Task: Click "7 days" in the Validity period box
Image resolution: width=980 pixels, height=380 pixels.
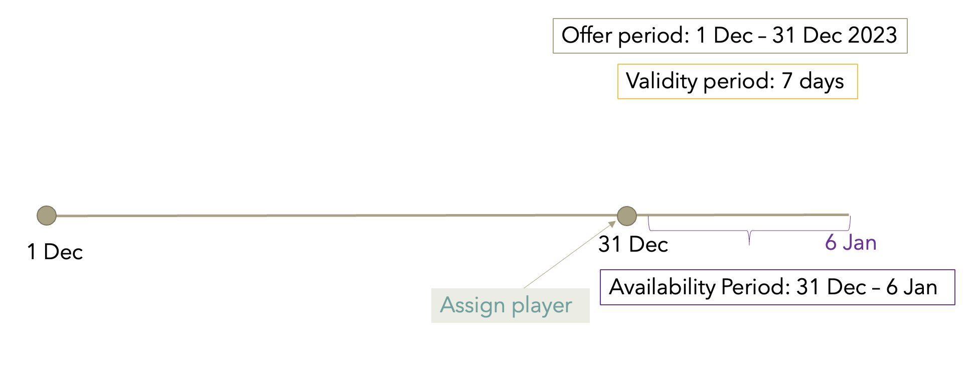Action: [x=812, y=81]
